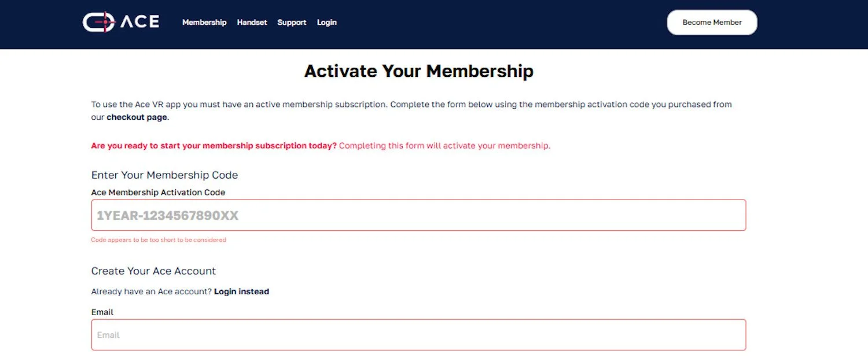Click the Become Member button

712,23
